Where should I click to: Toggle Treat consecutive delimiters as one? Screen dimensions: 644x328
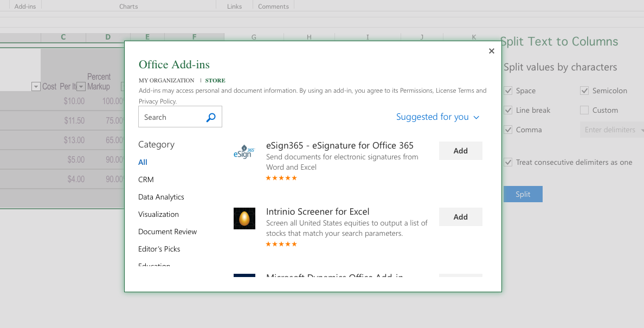[508, 162]
